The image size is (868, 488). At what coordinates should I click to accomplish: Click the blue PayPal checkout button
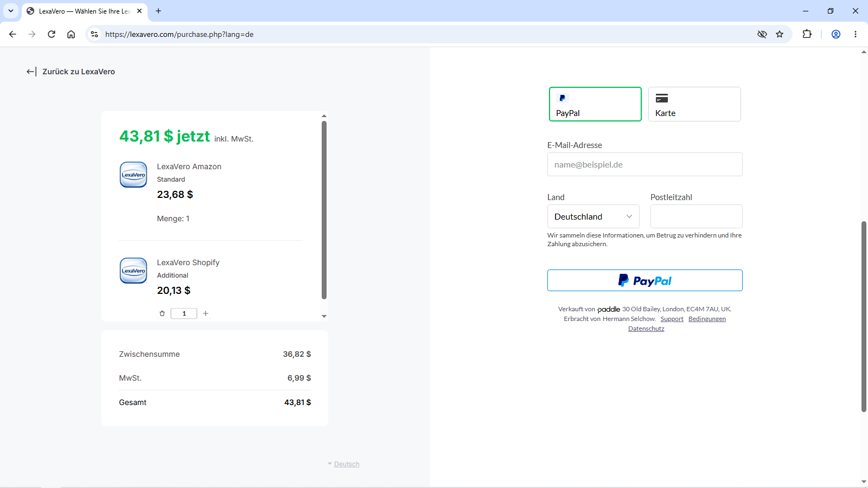click(x=644, y=280)
